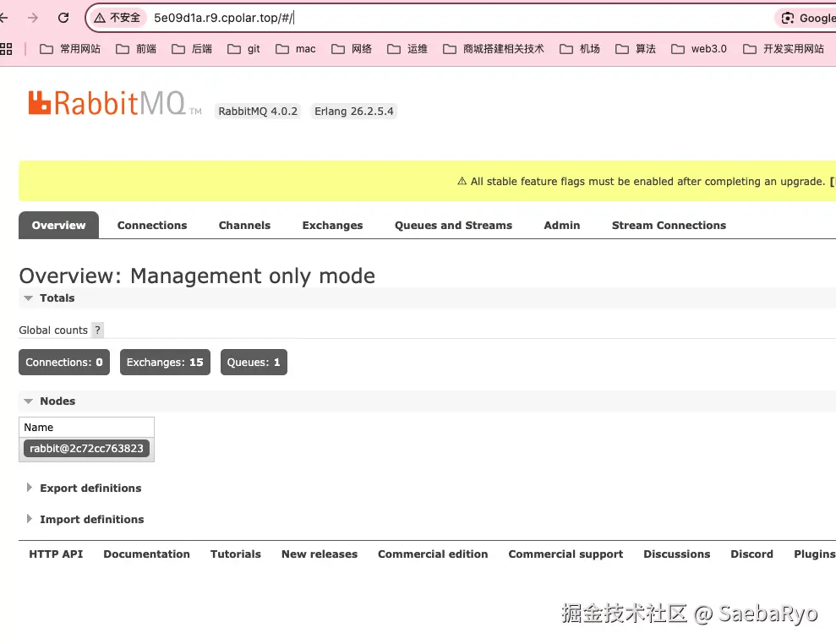Open the 运维 bookmark folder
836x644 pixels.
tap(407, 49)
